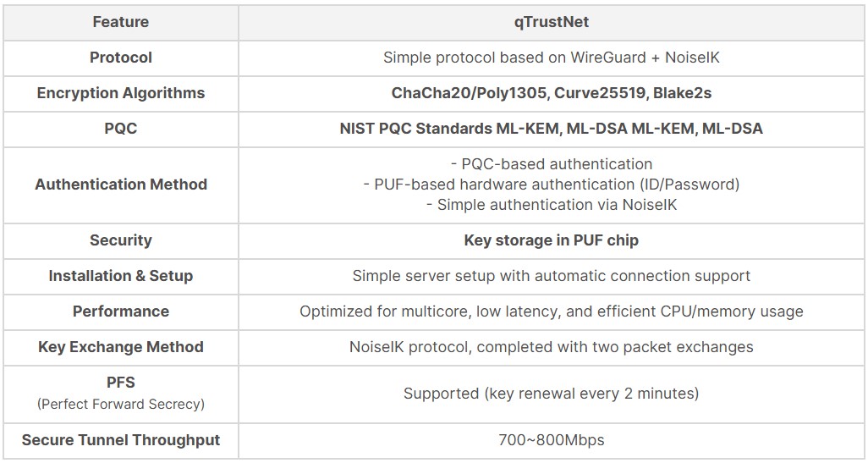The width and height of the screenshot is (868, 463).
Task: Click the ChaCha20/Poly1305, Curve25519, Blake2s cell
Action: pyautogui.click(x=551, y=93)
